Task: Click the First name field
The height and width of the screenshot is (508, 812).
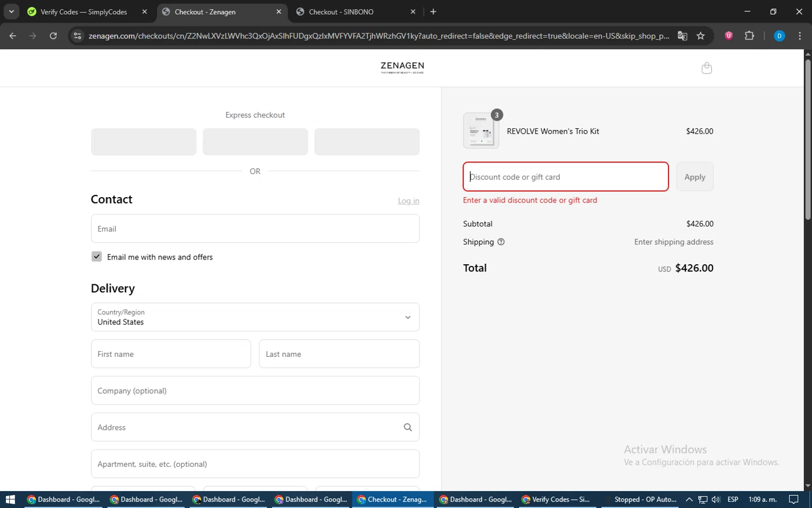Action: 171,354
